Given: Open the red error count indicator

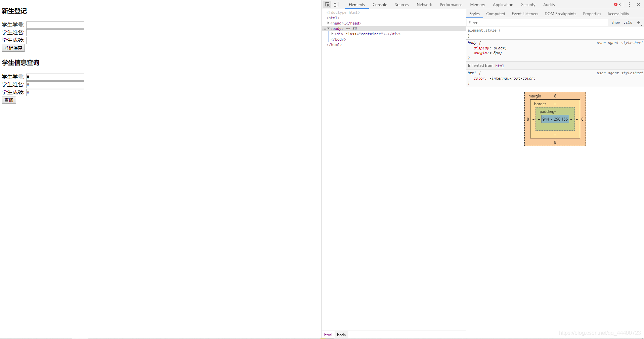Looking at the screenshot, I should point(617,4).
